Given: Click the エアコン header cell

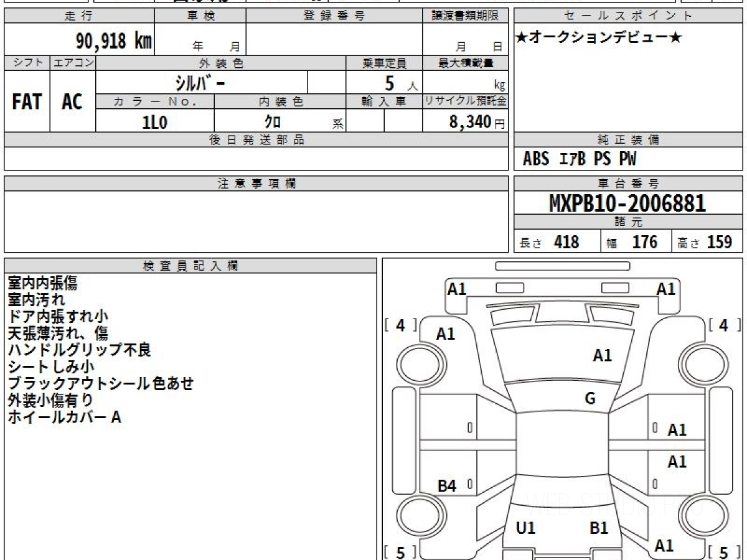Looking at the screenshot, I should coord(73,63).
